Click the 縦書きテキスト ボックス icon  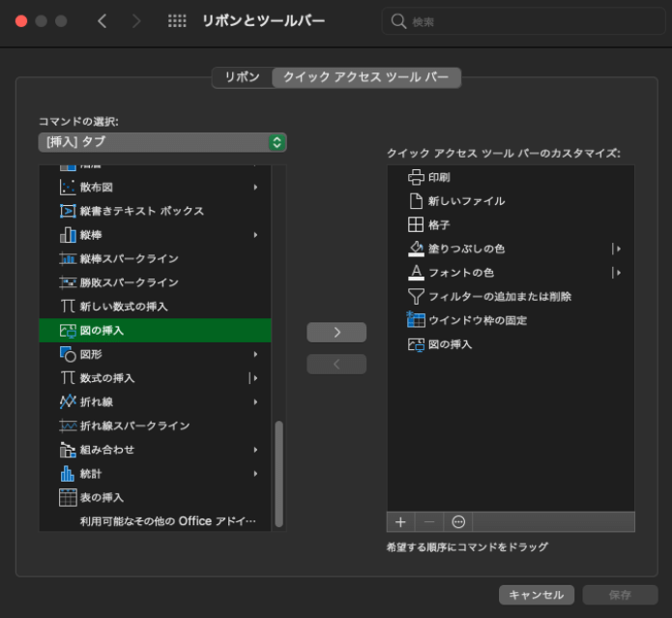click(68, 211)
